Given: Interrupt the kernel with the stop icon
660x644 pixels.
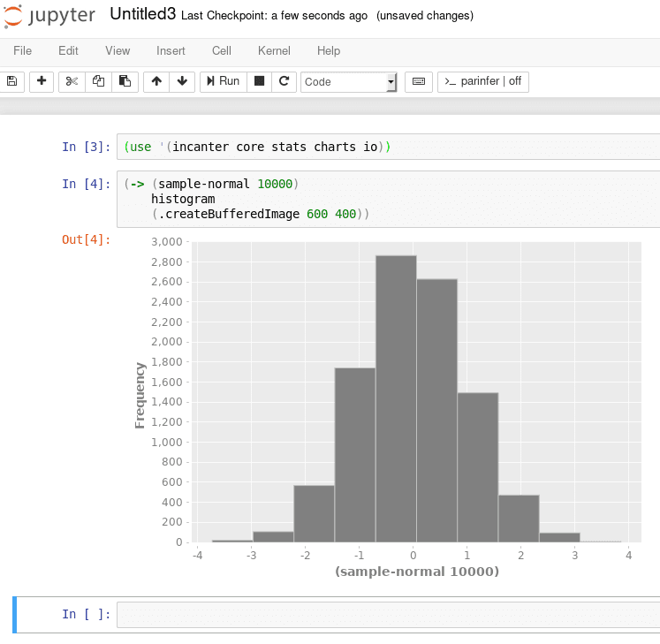Looking at the screenshot, I should [x=259, y=81].
